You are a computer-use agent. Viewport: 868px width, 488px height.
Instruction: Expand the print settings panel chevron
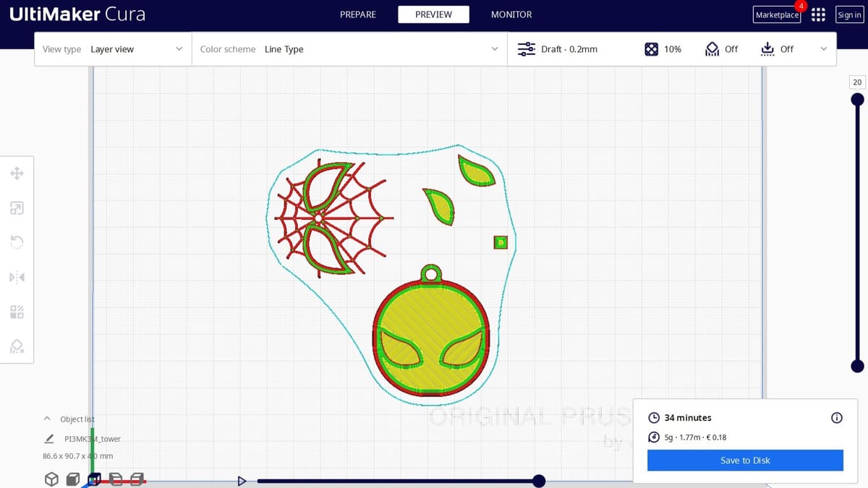point(823,49)
